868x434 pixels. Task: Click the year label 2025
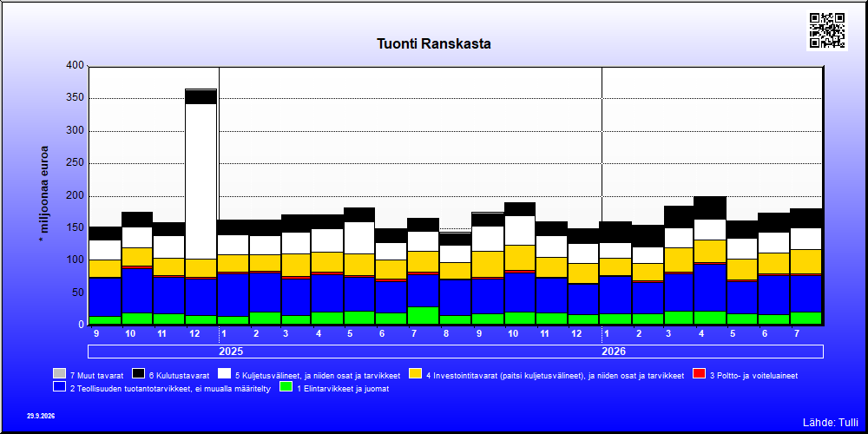[231, 352]
